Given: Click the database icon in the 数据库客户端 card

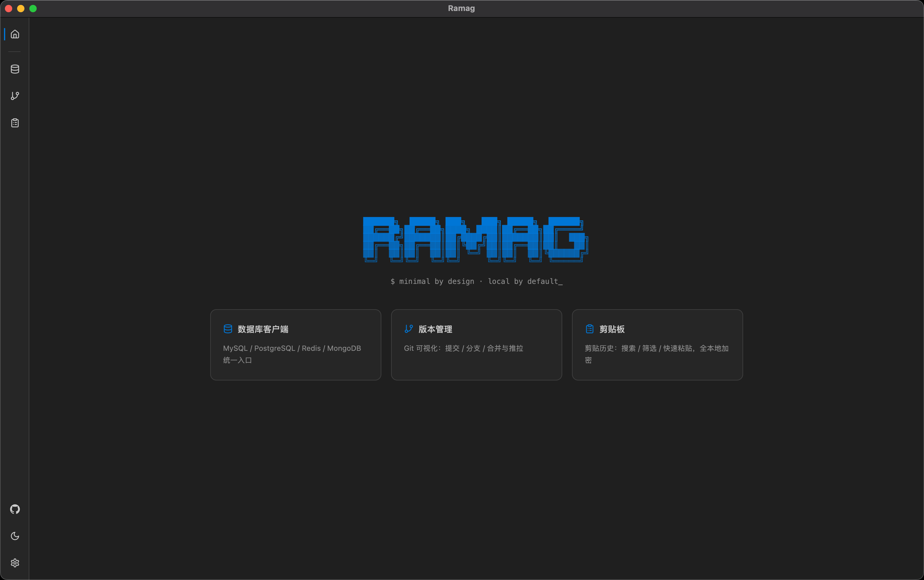Looking at the screenshot, I should (x=228, y=329).
